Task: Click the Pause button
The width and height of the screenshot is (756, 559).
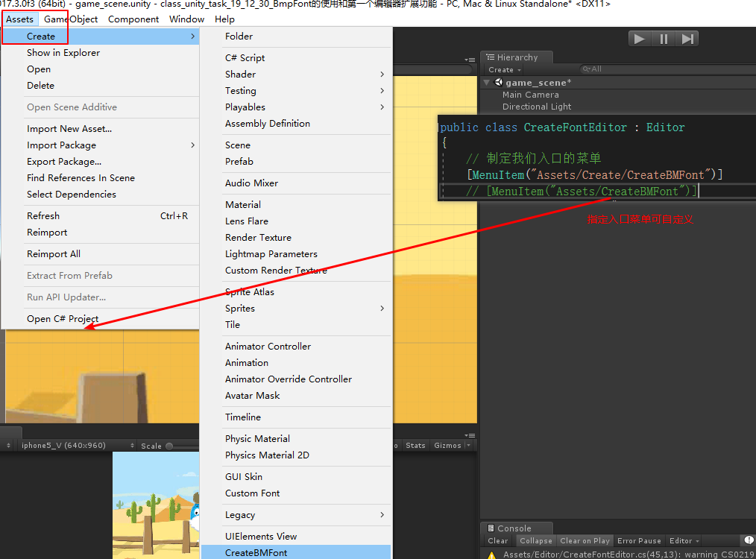Action: pyautogui.click(x=664, y=39)
